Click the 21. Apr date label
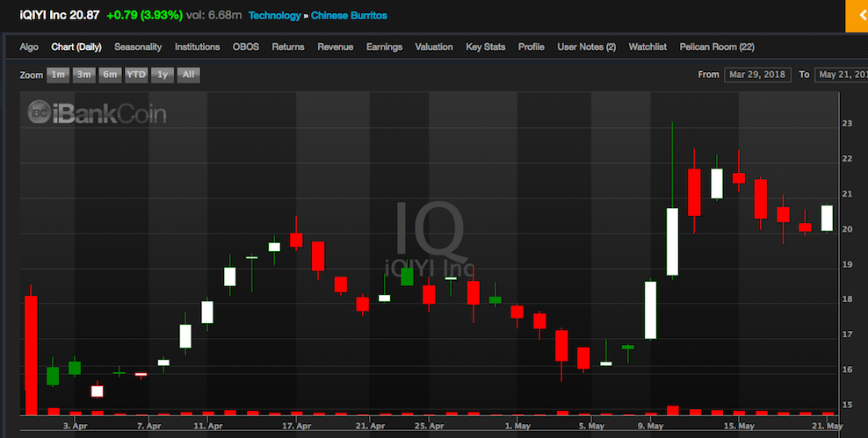Screen dimensions: 868x438 coord(371,426)
